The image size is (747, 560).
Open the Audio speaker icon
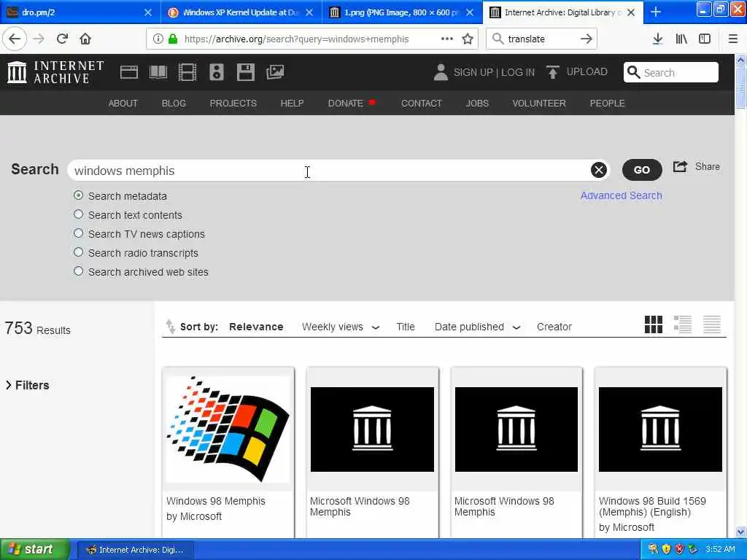click(216, 72)
